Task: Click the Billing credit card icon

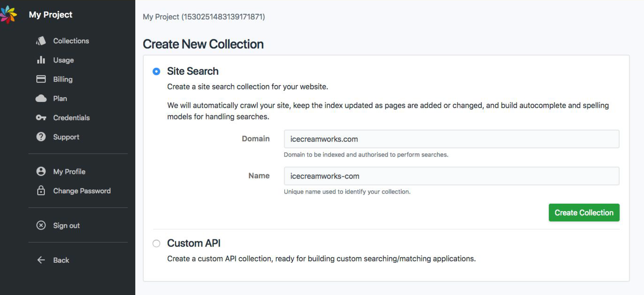Action: click(x=41, y=79)
